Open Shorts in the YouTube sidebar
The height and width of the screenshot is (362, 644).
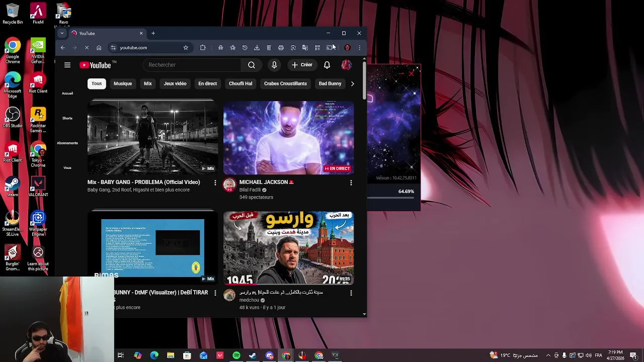67,118
